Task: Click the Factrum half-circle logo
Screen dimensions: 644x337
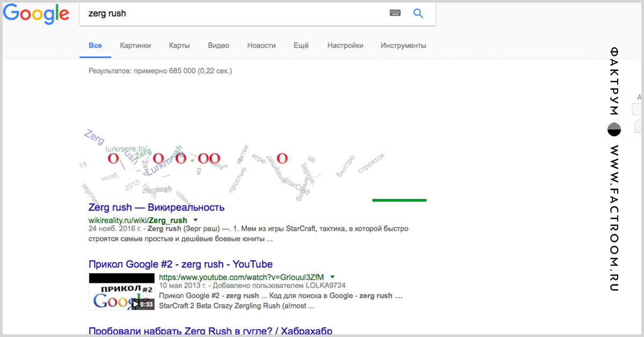Action: pyautogui.click(x=614, y=129)
